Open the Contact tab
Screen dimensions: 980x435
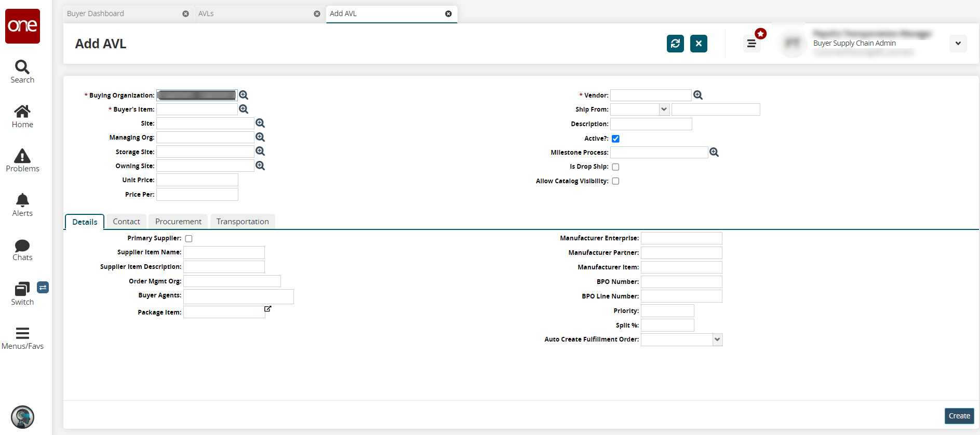coord(127,222)
